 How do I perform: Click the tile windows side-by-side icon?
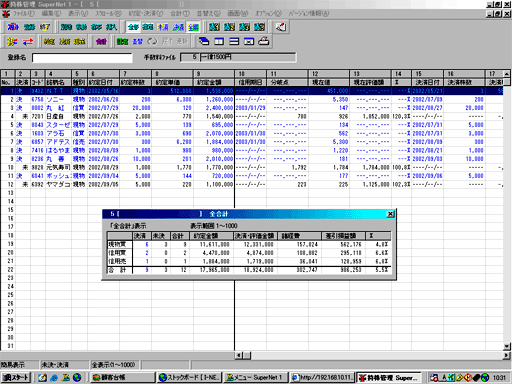pyautogui.click(x=219, y=41)
